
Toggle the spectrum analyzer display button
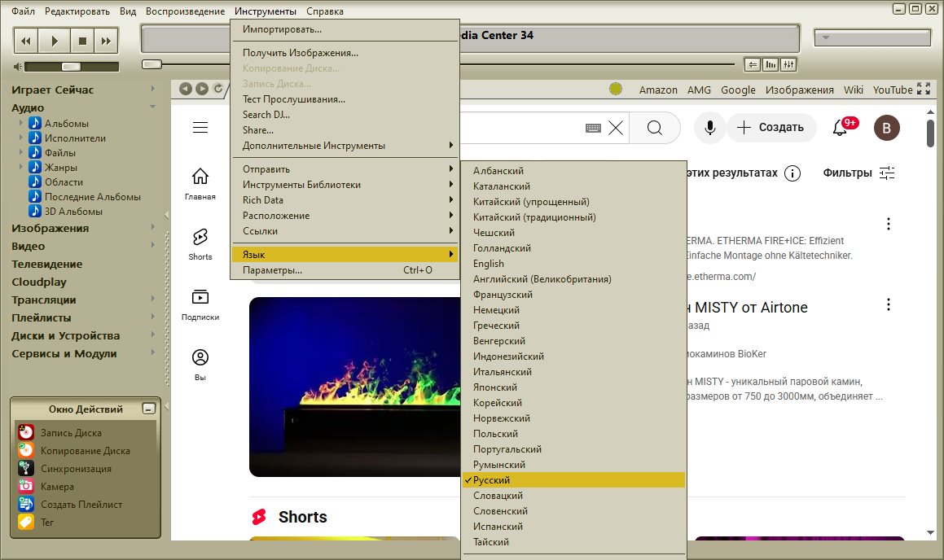770,64
